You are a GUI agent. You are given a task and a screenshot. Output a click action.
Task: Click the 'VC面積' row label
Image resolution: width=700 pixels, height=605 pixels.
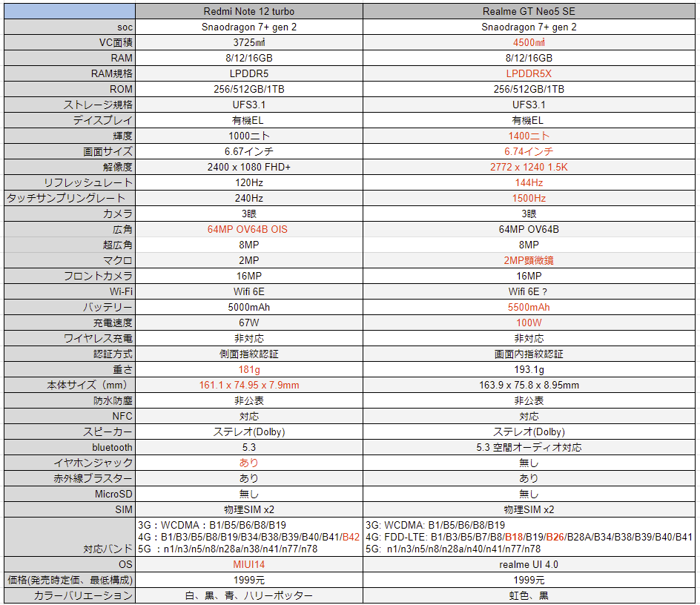(x=70, y=42)
